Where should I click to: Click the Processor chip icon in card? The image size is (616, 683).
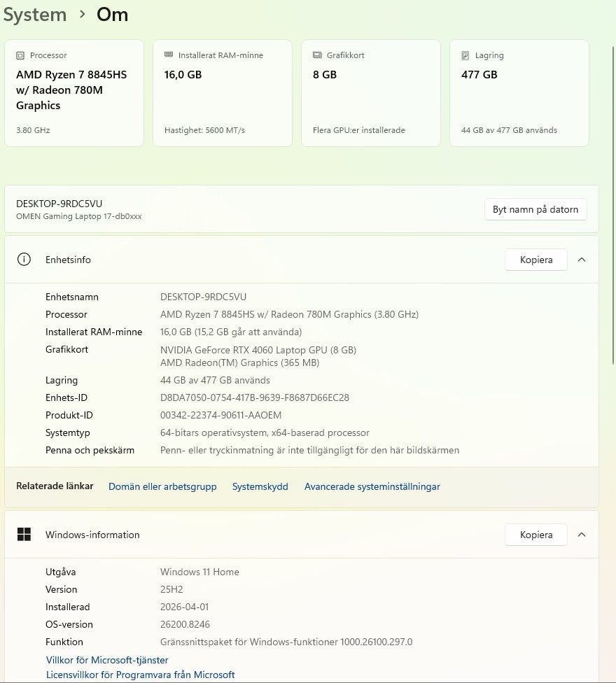click(20, 55)
